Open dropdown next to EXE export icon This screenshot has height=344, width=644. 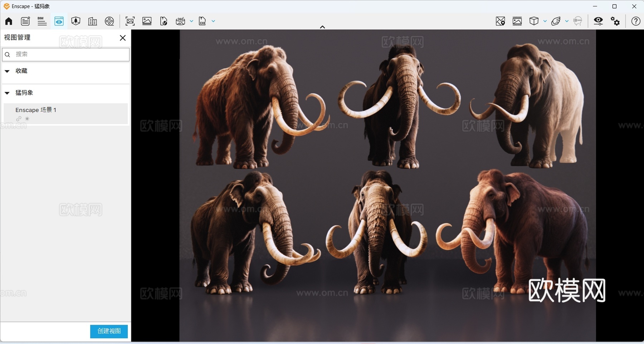[x=213, y=21]
